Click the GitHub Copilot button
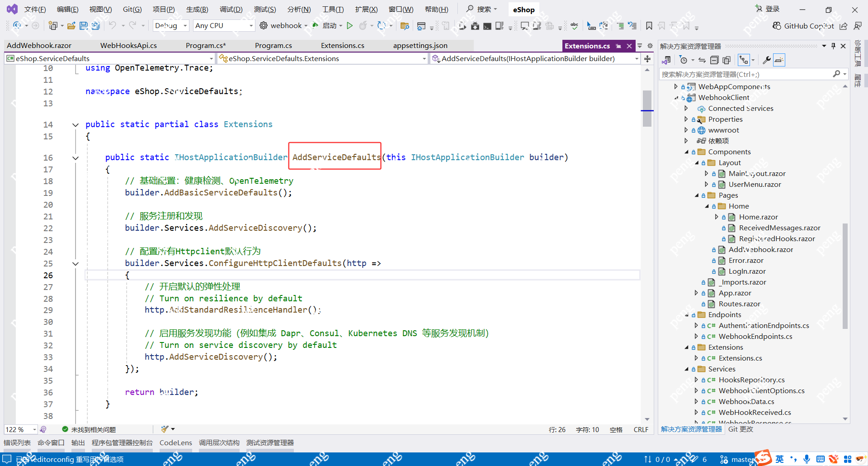Screen dimensions: 868x466 pyautogui.click(x=803, y=26)
